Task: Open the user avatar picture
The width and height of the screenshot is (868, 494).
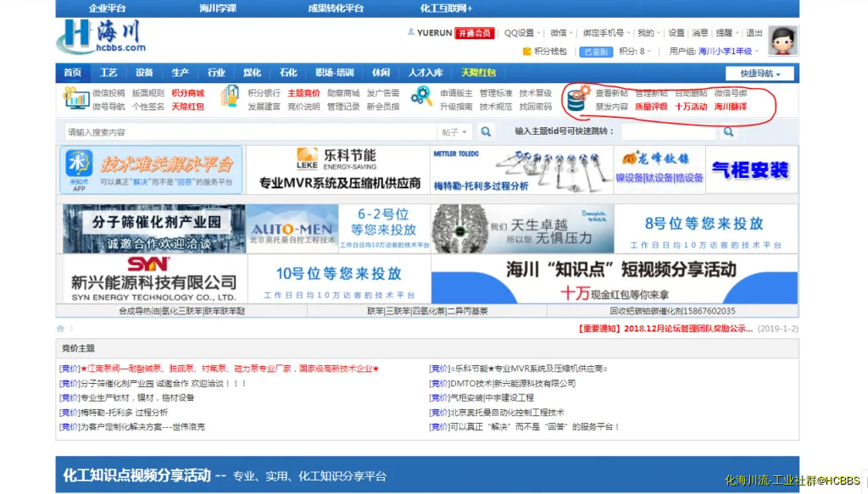Action: click(x=782, y=41)
